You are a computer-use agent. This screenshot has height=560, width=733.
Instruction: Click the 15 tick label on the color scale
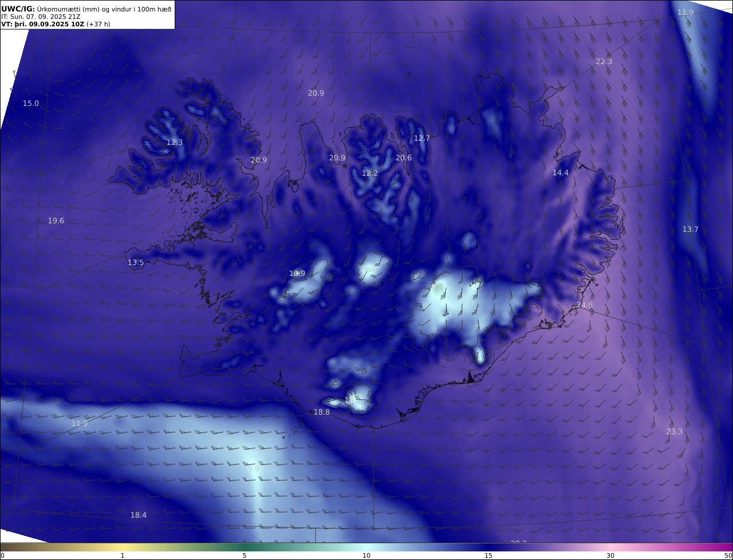488,555
